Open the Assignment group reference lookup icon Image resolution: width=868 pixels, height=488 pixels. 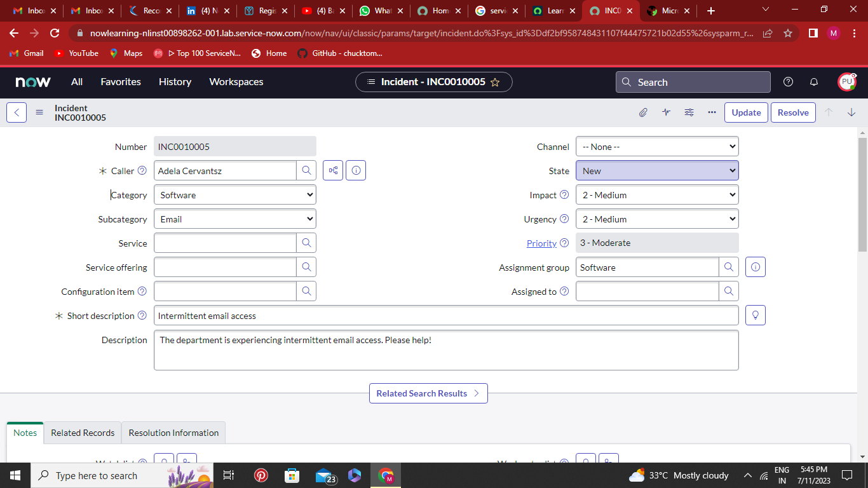729,267
